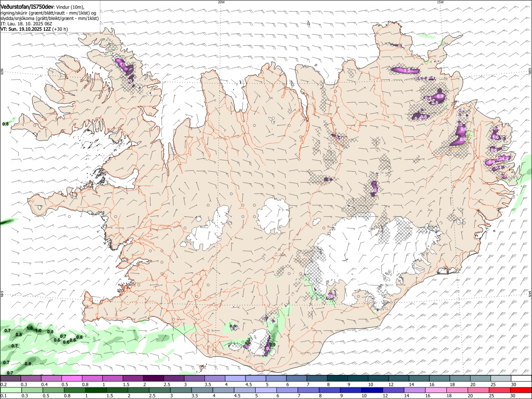The image size is (532, 399).
Task: Pick darkest green 1–1.5 swatch in lower legend
Action: pyautogui.click(x=96, y=390)
